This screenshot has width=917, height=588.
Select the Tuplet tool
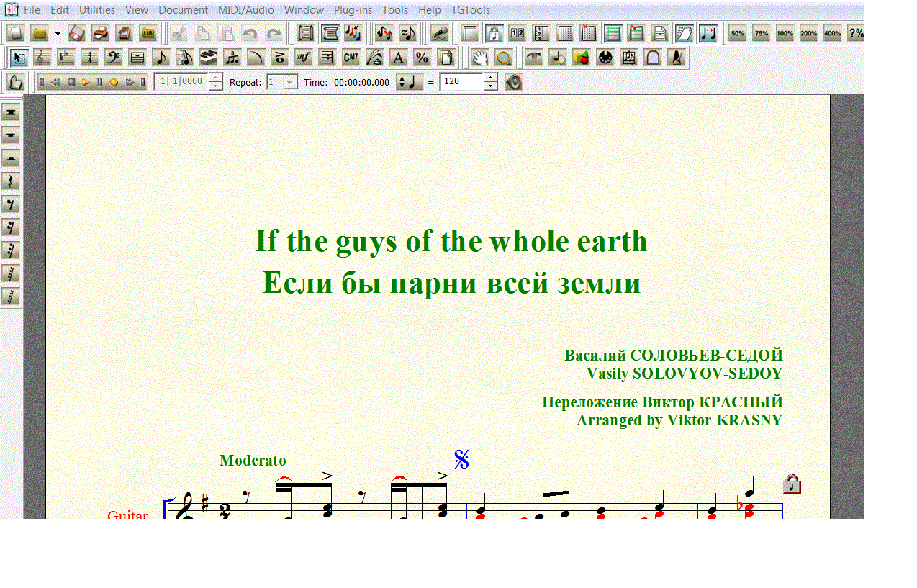232,58
